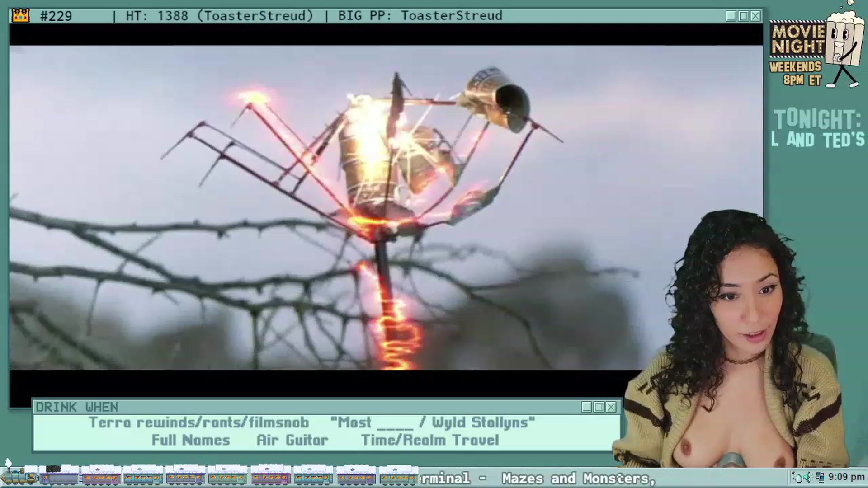Minimize the main movie window
The image size is (868, 488).
731,16
